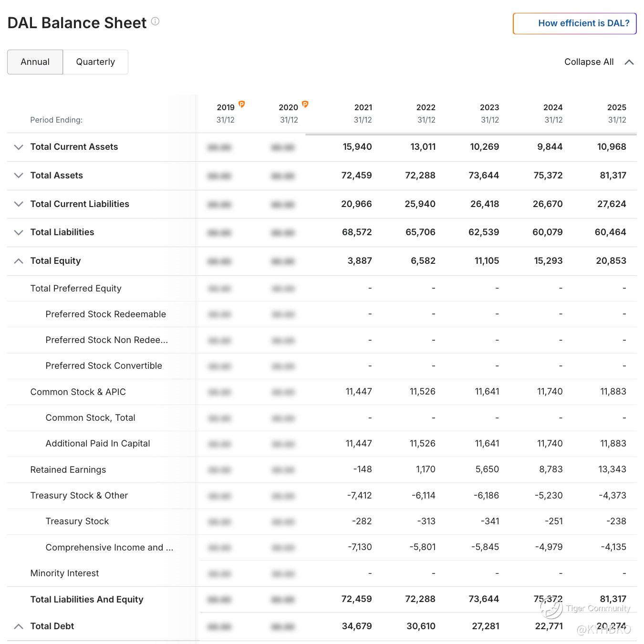Select the Preferred Stock Non Redee... label

click(107, 340)
